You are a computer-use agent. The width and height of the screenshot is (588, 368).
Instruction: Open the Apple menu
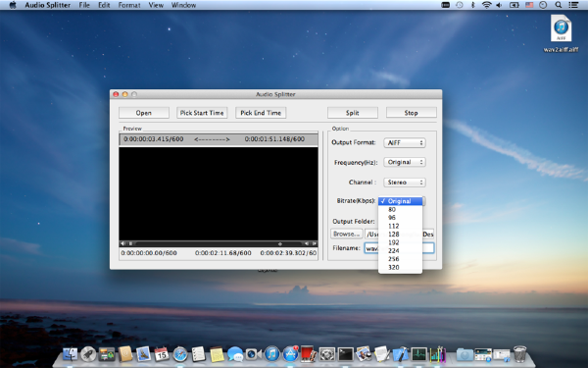[x=13, y=5]
